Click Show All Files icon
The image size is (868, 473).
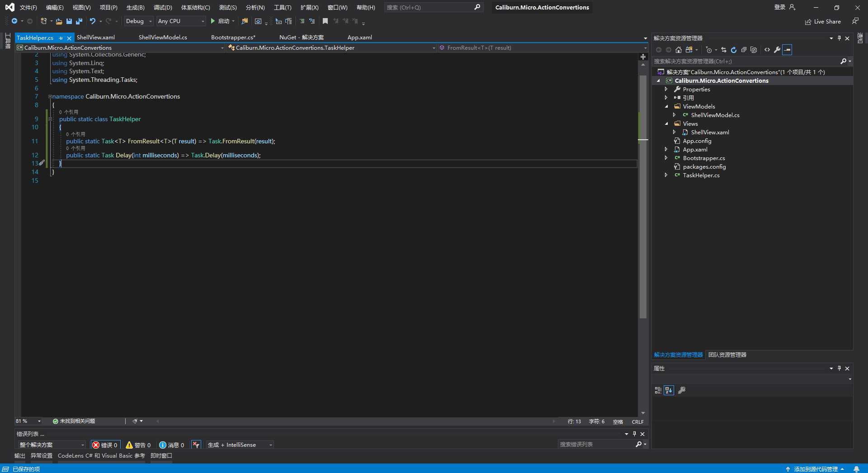point(754,50)
